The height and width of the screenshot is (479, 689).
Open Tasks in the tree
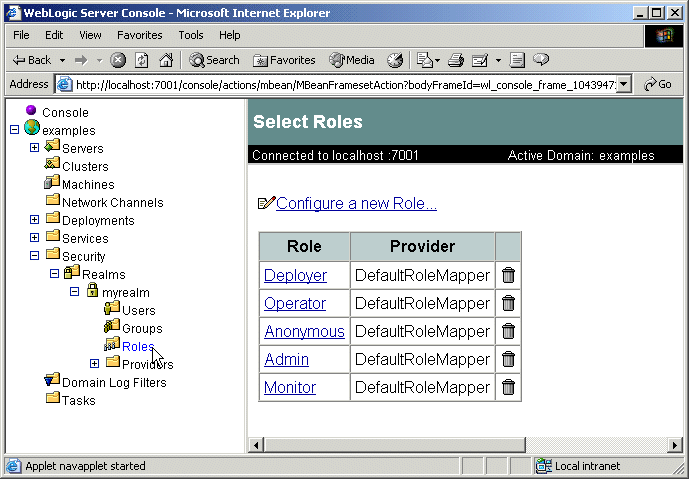coord(79,401)
